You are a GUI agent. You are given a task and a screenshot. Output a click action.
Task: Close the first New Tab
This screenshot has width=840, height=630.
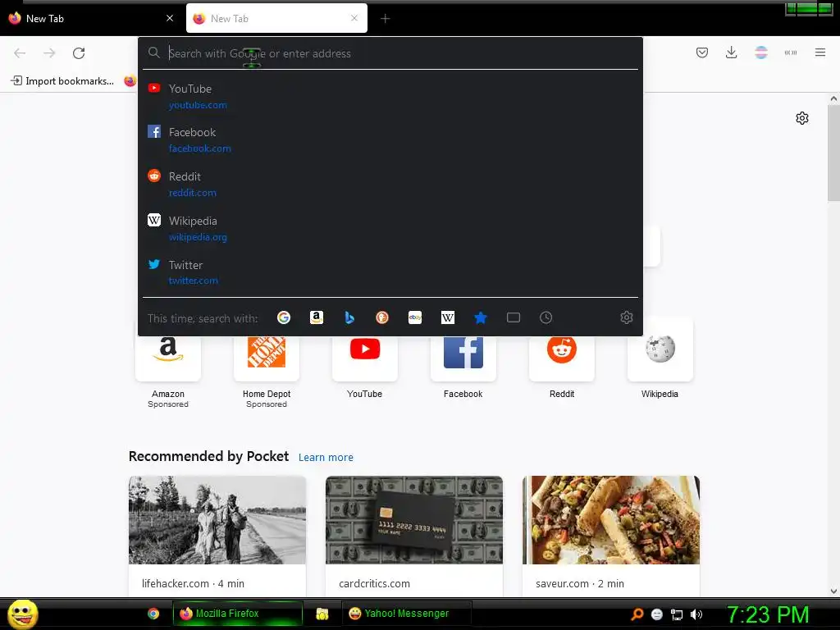[170, 18]
